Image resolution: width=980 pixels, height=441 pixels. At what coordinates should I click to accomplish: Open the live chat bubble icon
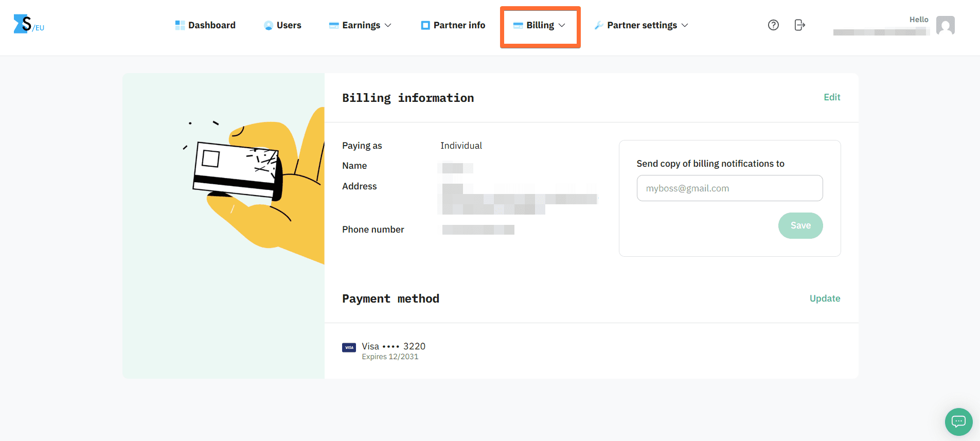(958, 422)
